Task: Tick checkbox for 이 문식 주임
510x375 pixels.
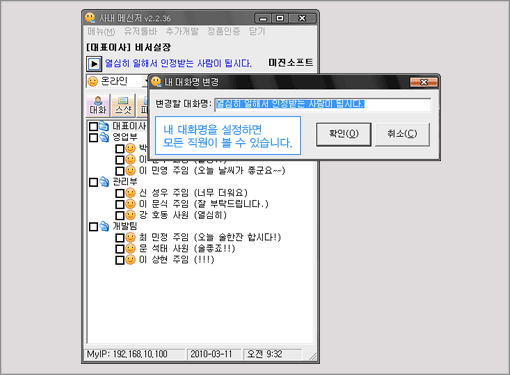Action: 120,204
